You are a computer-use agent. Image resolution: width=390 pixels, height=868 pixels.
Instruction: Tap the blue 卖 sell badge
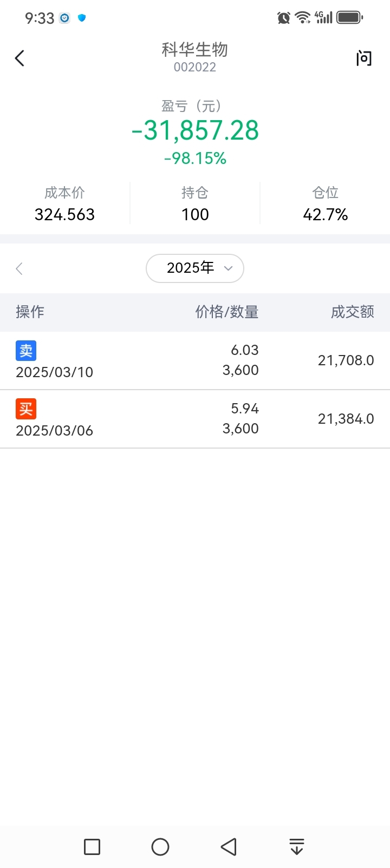point(26,351)
